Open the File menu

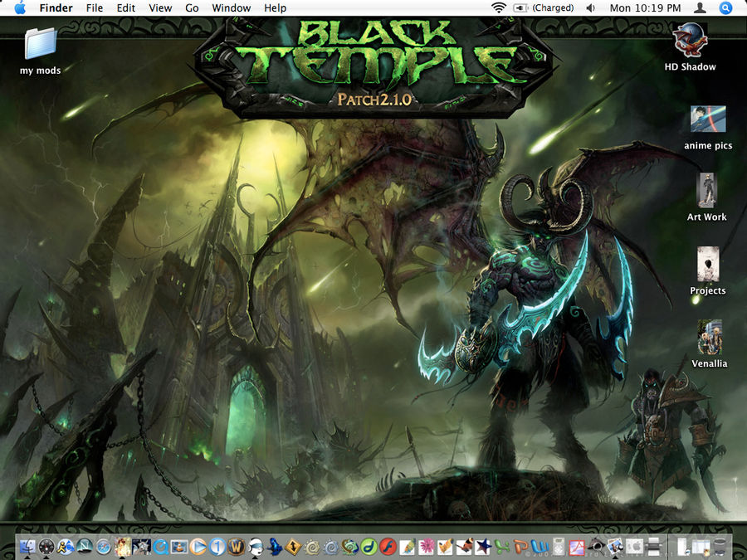click(x=95, y=8)
